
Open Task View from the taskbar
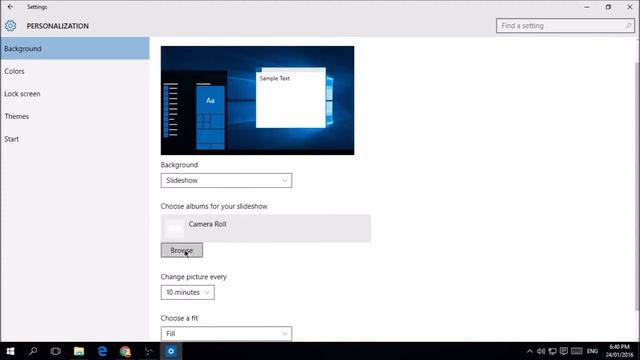point(56,351)
